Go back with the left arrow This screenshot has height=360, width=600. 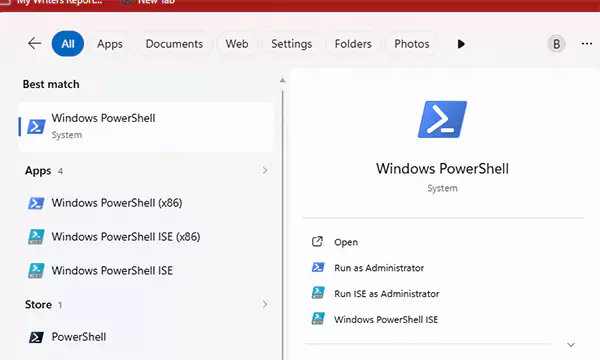pos(34,44)
